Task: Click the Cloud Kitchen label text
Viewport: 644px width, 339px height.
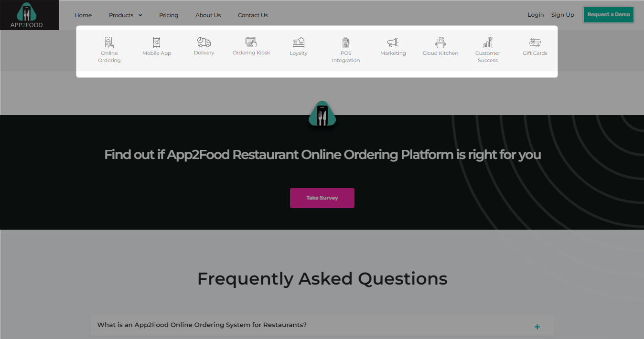Action: coord(440,53)
